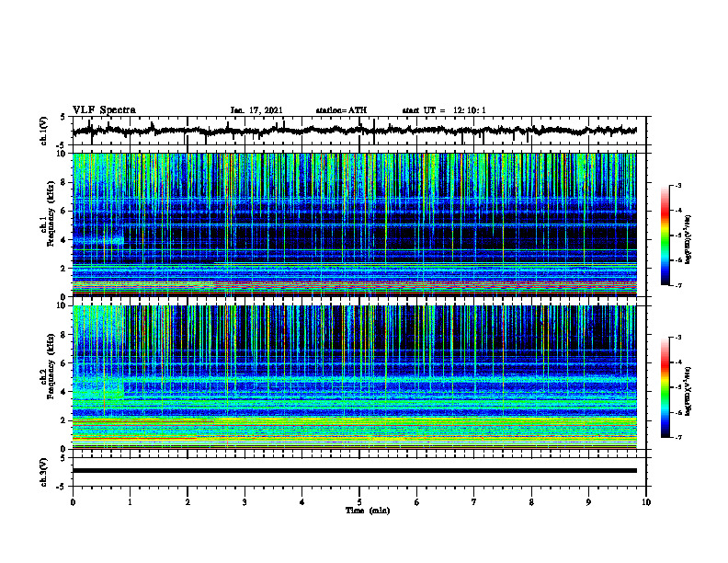Click the ch.2 spectrogram panel
728x563 pixels.
354,377
